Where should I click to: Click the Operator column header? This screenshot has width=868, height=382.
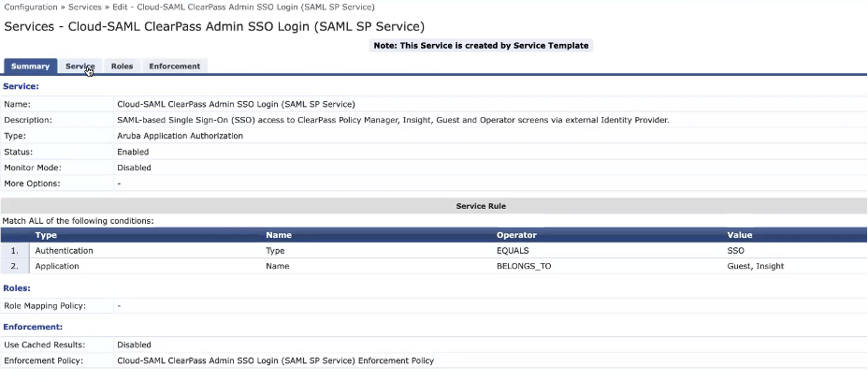point(515,235)
